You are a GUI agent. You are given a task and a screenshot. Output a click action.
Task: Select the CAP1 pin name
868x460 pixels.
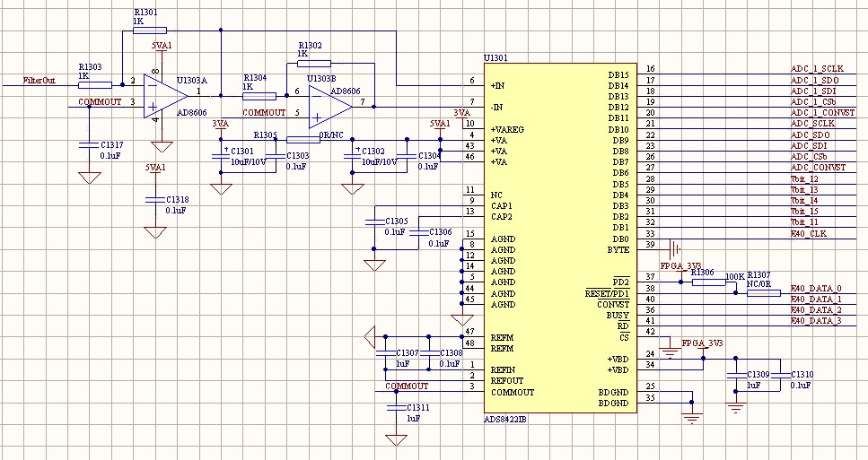coord(502,205)
